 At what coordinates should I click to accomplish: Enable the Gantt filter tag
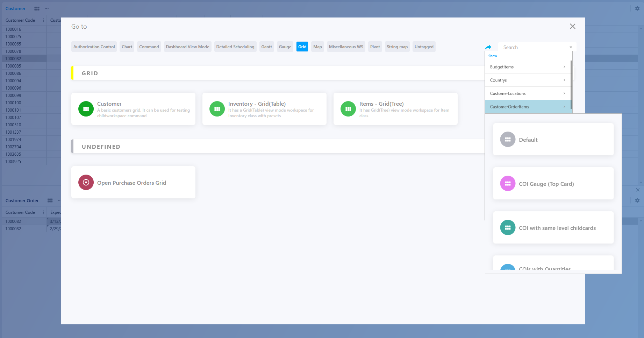[266, 47]
